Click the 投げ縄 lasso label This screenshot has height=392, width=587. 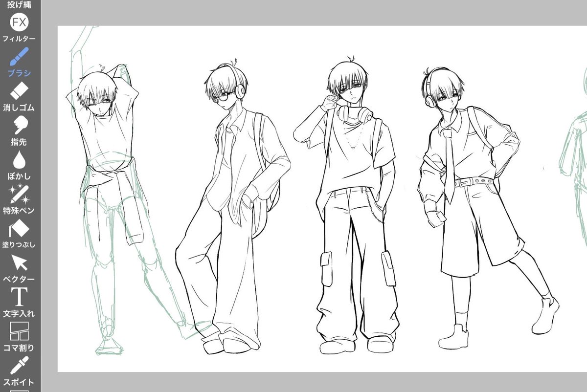coord(19,3)
